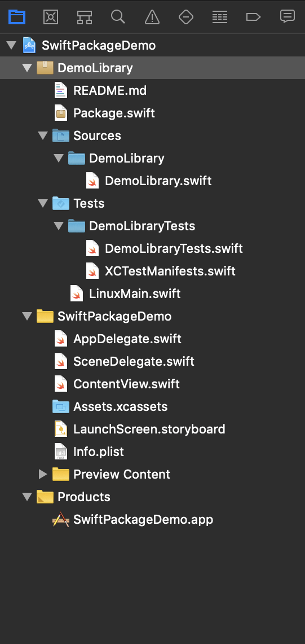Open the Breakpoint navigator icon
305x644 pixels.
(253, 17)
